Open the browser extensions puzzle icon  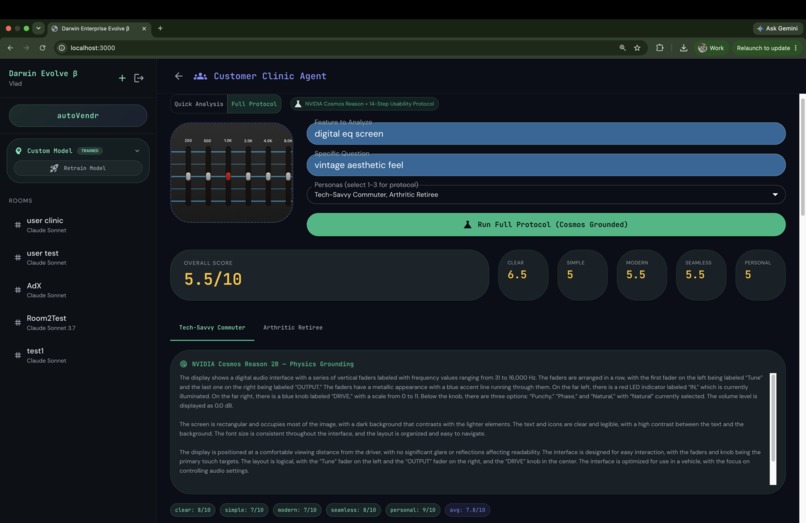click(660, 48)
